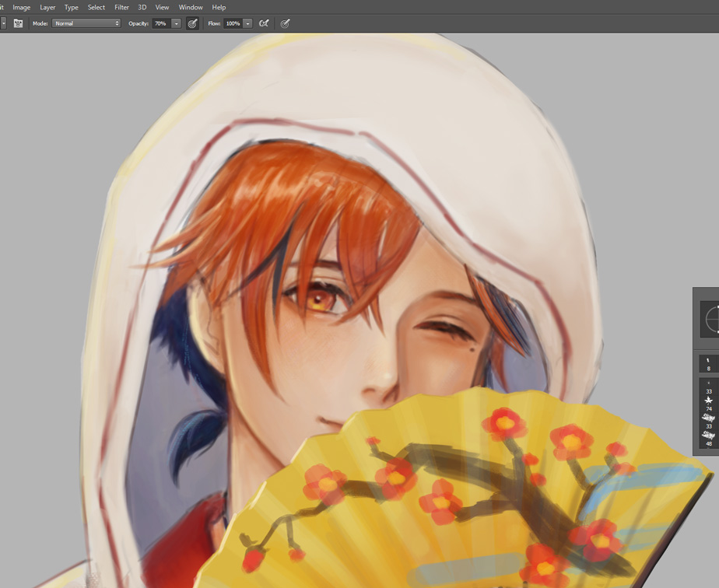Expand the Flow slider arrow
The height and width of the screenshot is (588, 719).
pyautogui.click(x=247, y=23)
